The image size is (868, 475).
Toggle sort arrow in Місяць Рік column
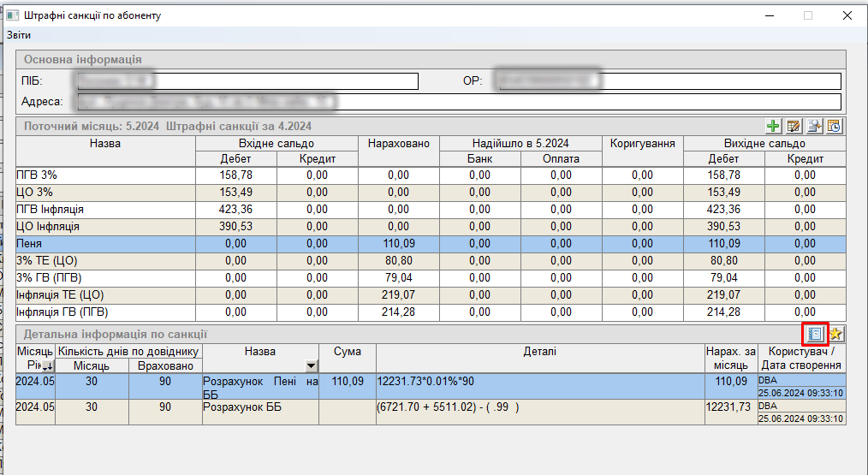(x=47, y=366)
